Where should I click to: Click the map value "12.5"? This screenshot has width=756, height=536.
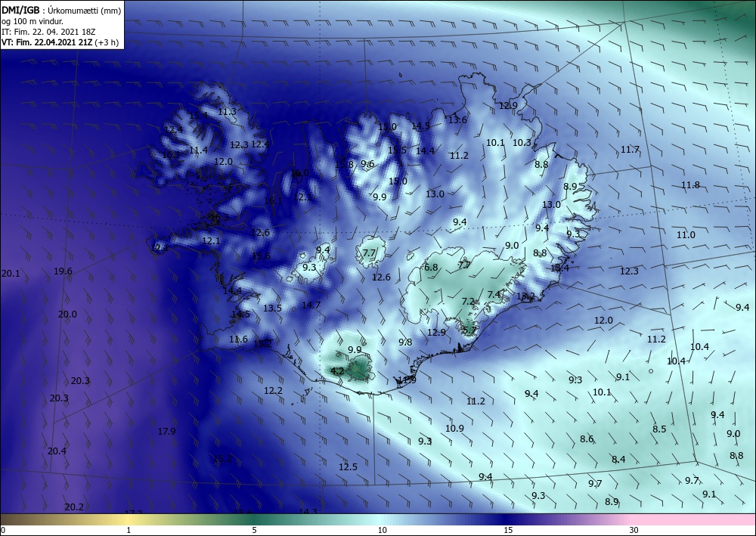[x=348, y=466]
